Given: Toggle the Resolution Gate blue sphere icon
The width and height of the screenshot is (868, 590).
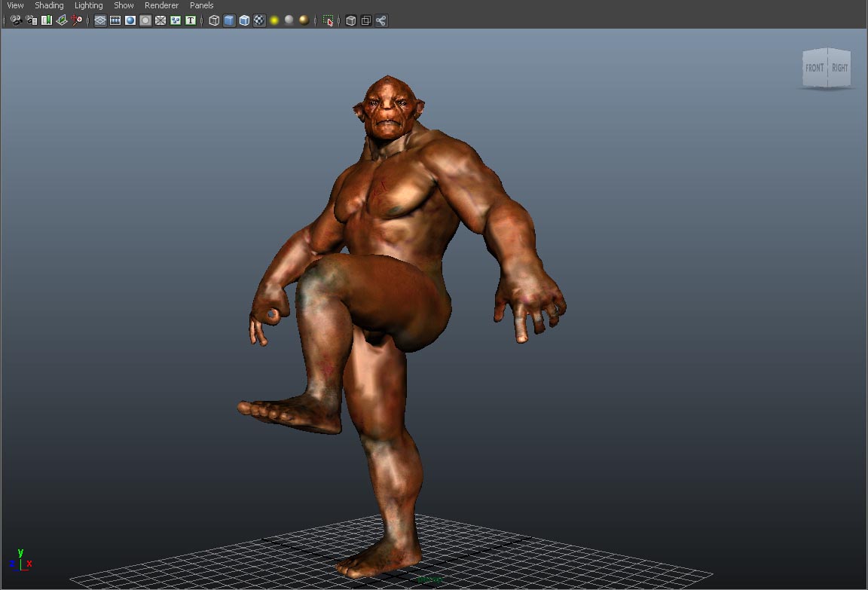Looking at the screenshot, I should point(130,20).
